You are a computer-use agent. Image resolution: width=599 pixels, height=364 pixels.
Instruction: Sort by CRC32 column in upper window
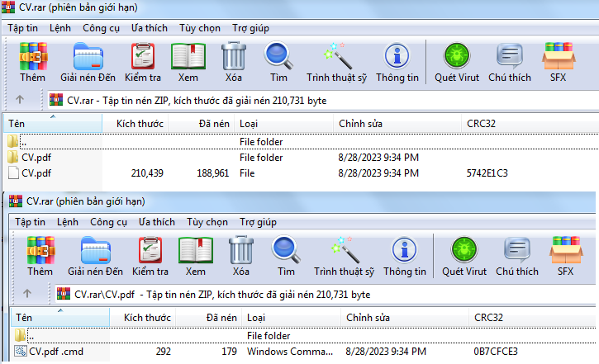[x=530, y=124]
